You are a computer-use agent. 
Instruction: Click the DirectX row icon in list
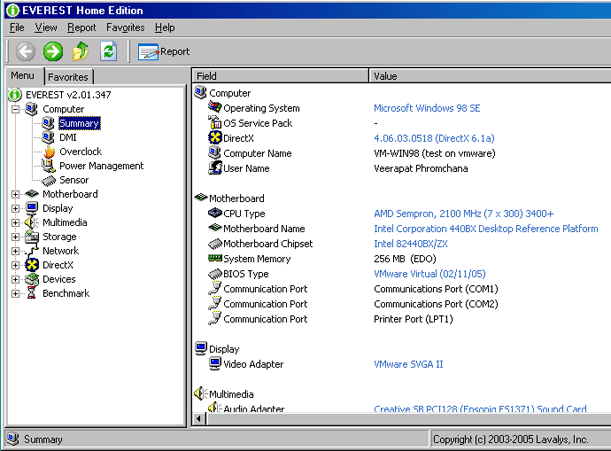(x=215, y=138)
